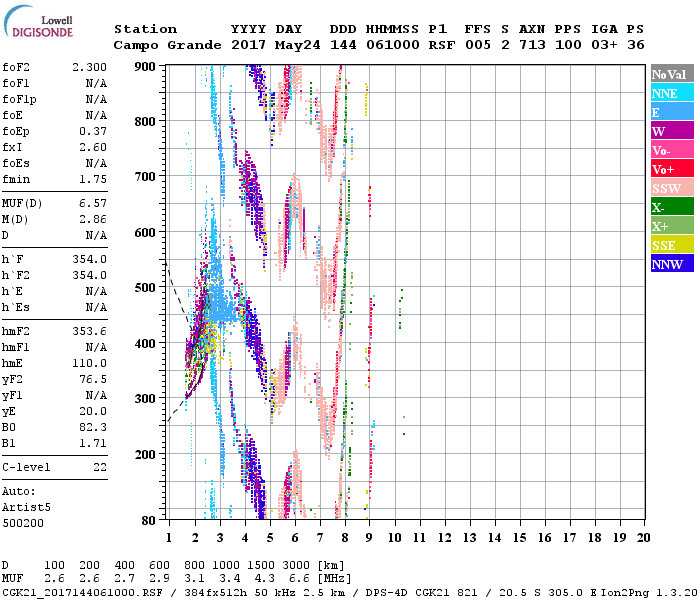Click the Lowell Digisonde logo
Image resolution: width=700 pixels, height=600 pixels.
[x=38, y=21]
